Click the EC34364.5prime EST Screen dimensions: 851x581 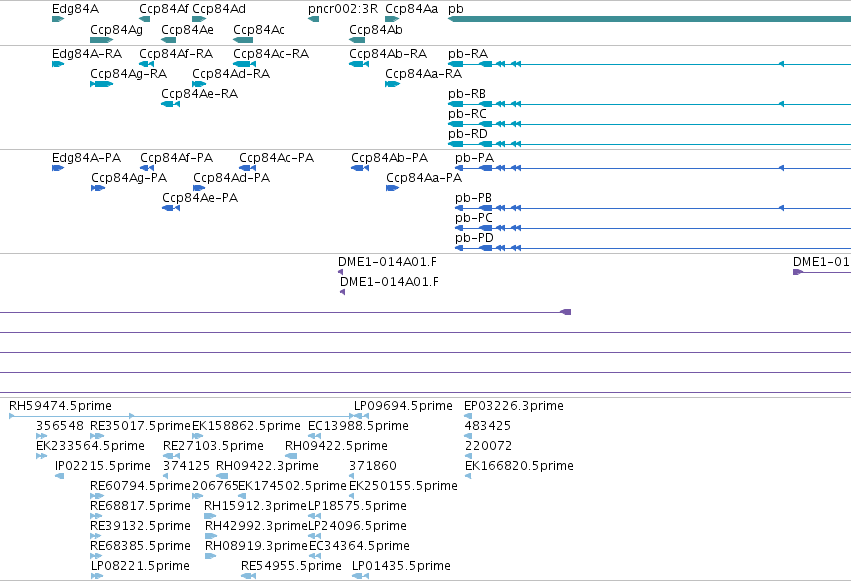[x=315, y=556]
